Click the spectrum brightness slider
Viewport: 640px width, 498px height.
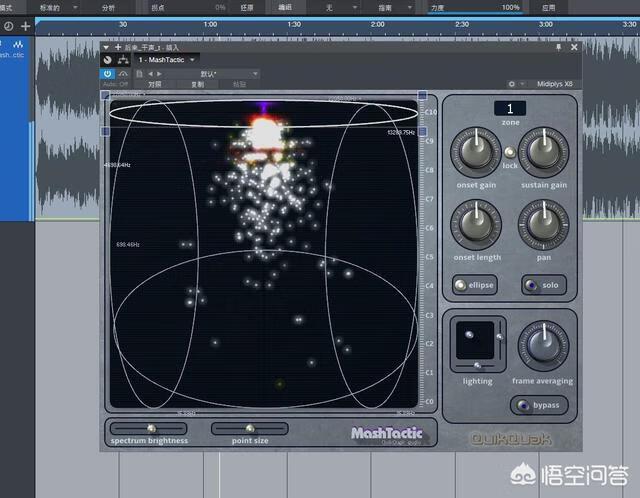coord(148,429)
